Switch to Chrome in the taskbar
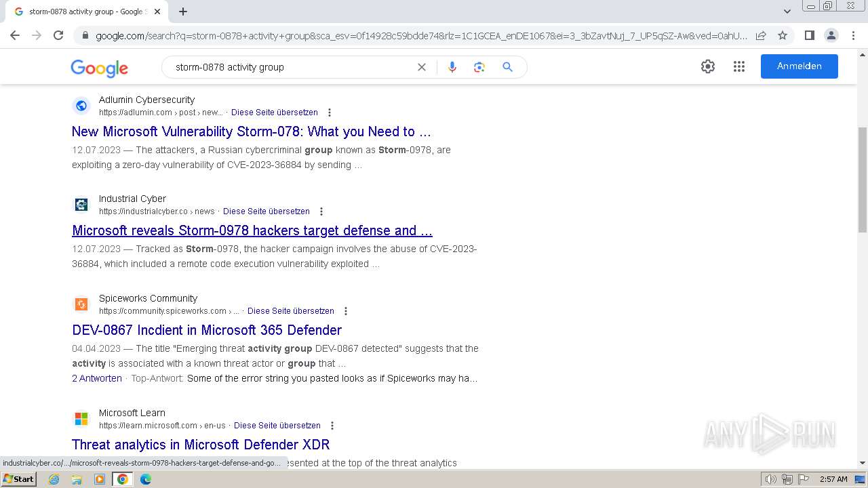 (123, 479)
